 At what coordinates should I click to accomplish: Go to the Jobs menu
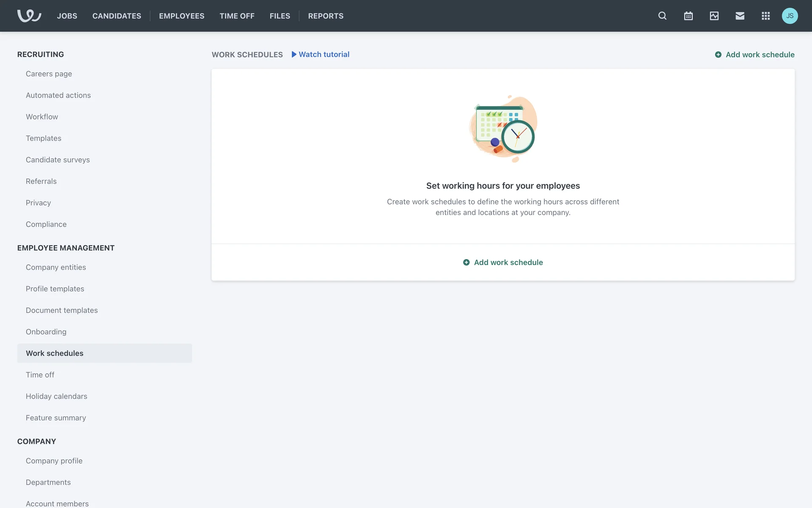pos(67,16)
